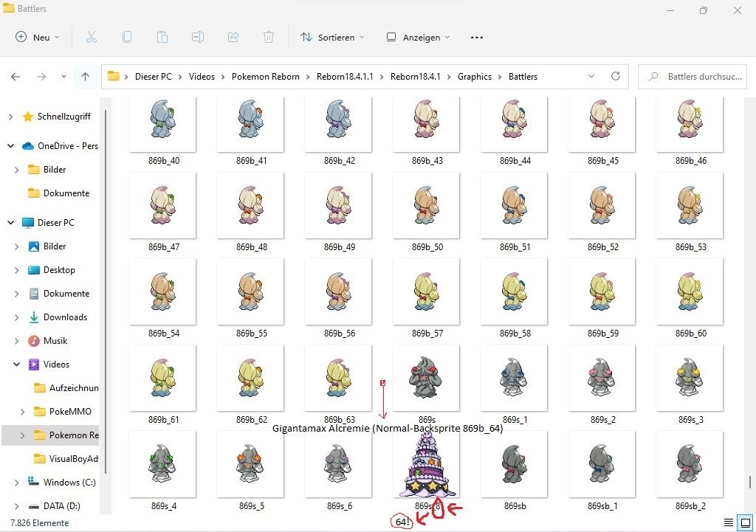This screenshot has height=532, width=756.
Task: Select the 869b_43 sprite thumbnail
Action: [x=426, y=123]
